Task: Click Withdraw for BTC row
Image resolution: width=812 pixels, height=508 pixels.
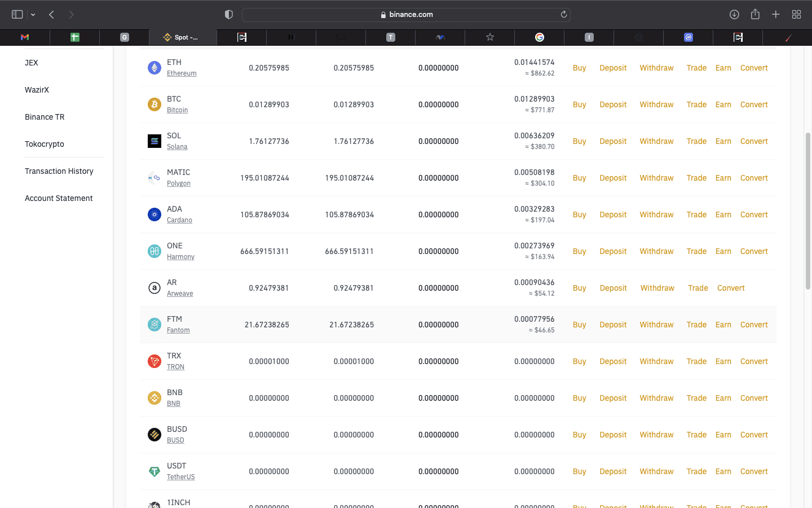Action: pos(656,104)
